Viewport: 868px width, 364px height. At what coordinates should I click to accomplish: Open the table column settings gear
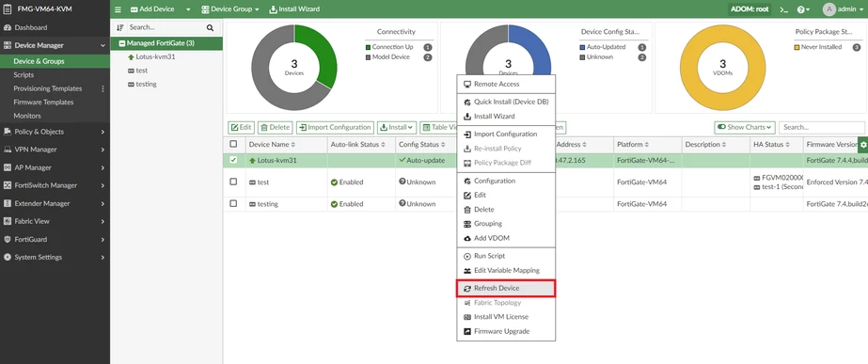(863, 145)
